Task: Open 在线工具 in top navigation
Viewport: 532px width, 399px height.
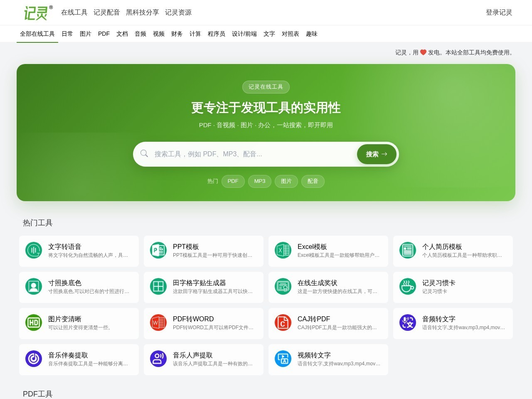Action: coord(74,12)
